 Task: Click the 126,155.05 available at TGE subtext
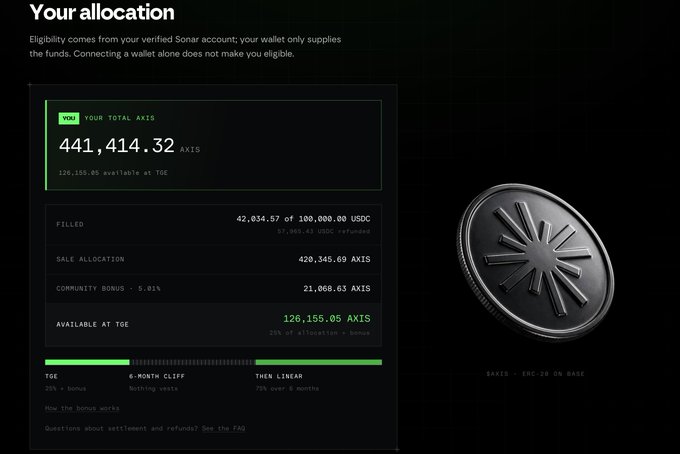pos(113,173)
